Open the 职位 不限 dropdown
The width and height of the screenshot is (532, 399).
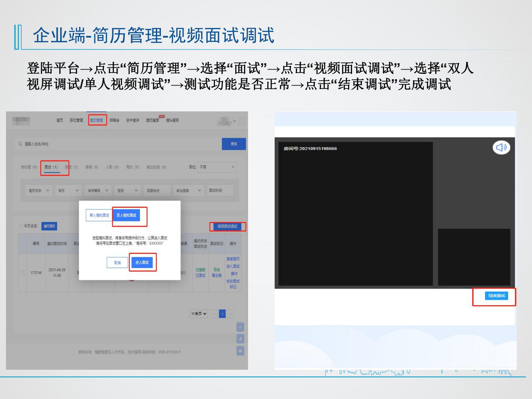pos(217,167)
